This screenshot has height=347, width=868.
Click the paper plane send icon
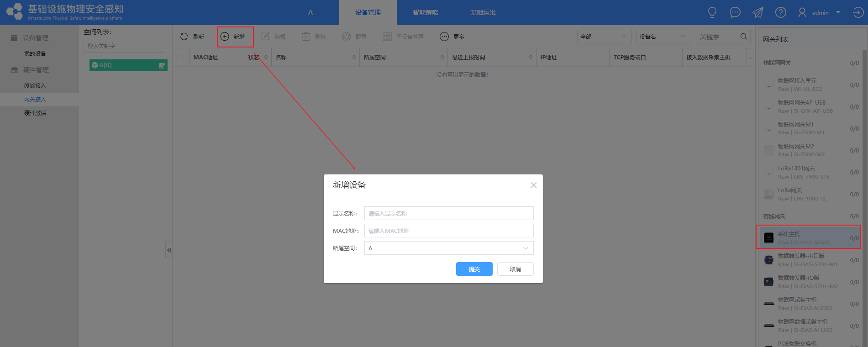pyautogui.click(x=758, y=12)
